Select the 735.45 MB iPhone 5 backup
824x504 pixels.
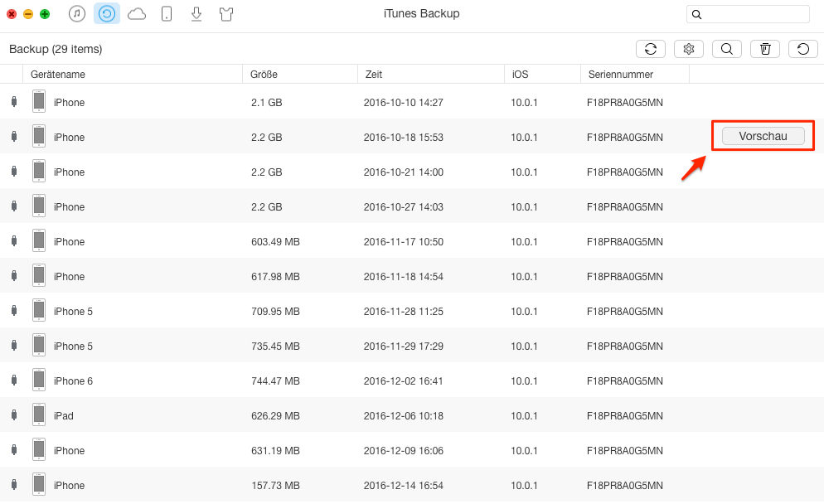click(x=412, y=346)
